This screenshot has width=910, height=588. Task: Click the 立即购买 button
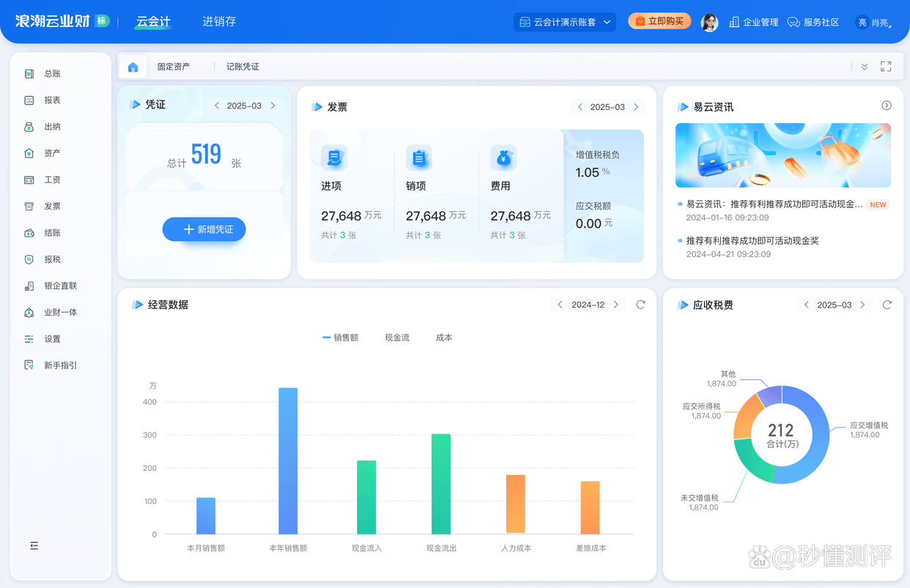click(659, 21)
